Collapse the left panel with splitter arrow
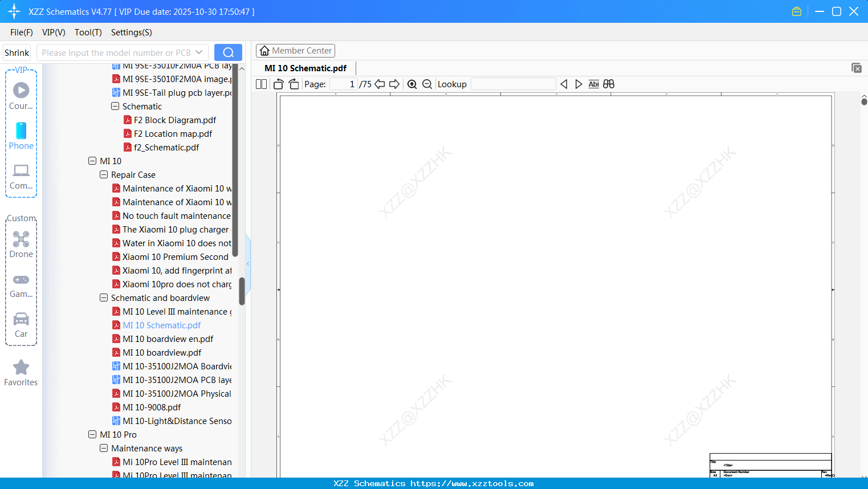868x489 pixels. [248, 263]
